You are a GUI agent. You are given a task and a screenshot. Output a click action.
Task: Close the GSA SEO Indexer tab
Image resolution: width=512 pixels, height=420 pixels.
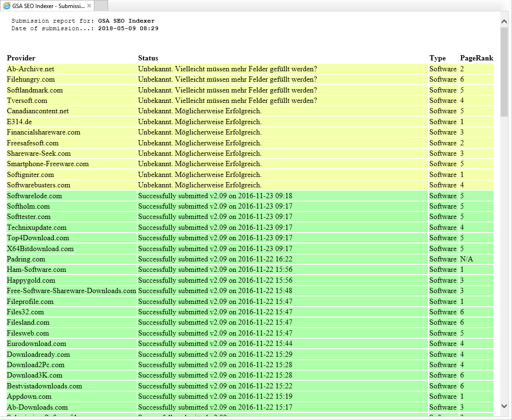click(x=89, y=6)
